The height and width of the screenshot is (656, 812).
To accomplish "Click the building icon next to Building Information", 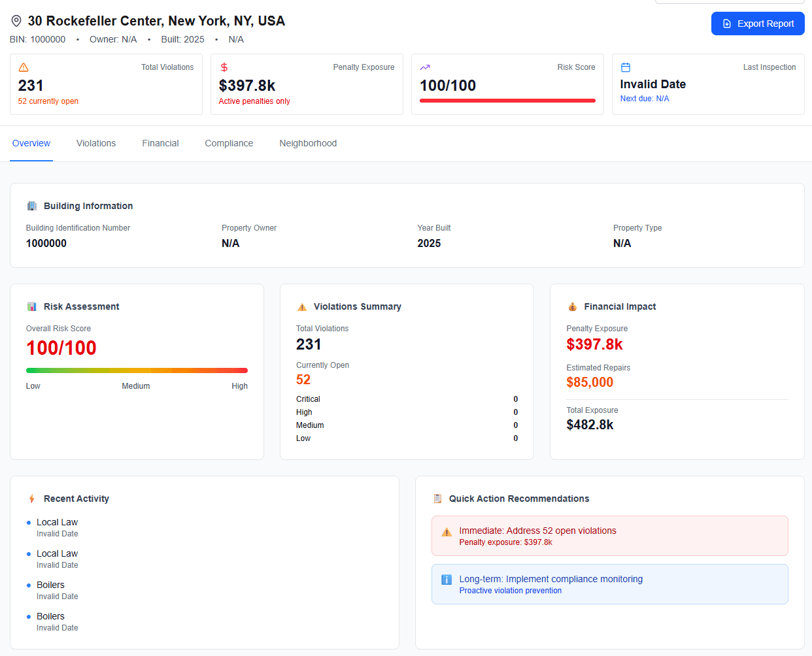I will (x=32, y=206).
